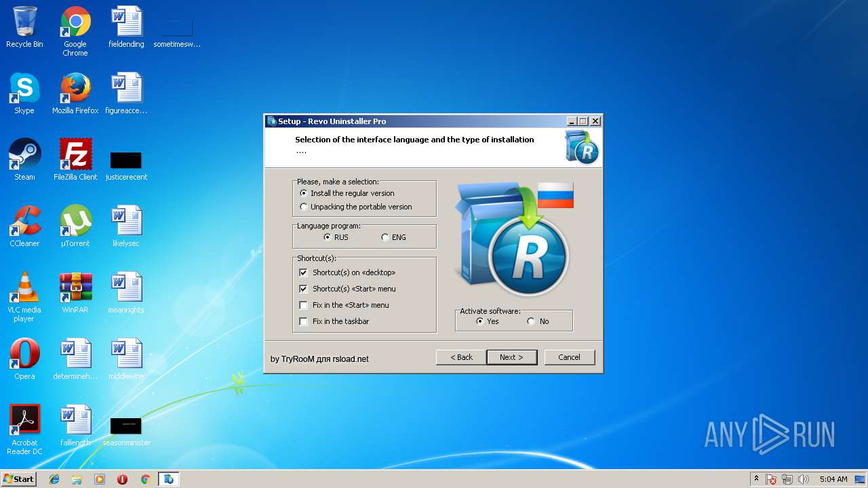Open volume control in system tray
The height and width of the screenshot is (488, 868).
tap(804, 479)
